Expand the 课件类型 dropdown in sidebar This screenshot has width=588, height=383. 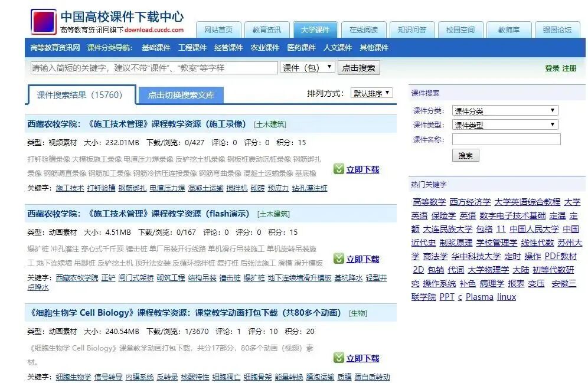(505, 123)
